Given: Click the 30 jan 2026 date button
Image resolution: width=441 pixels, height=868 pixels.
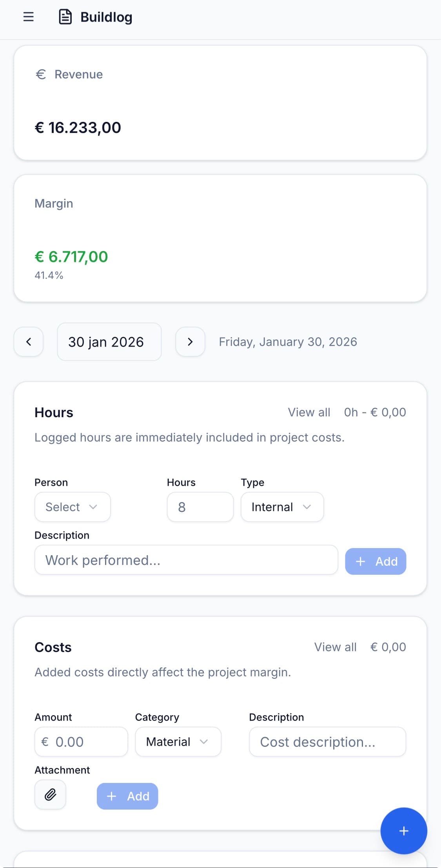Looking at the screenshot, I should (109, 342).
